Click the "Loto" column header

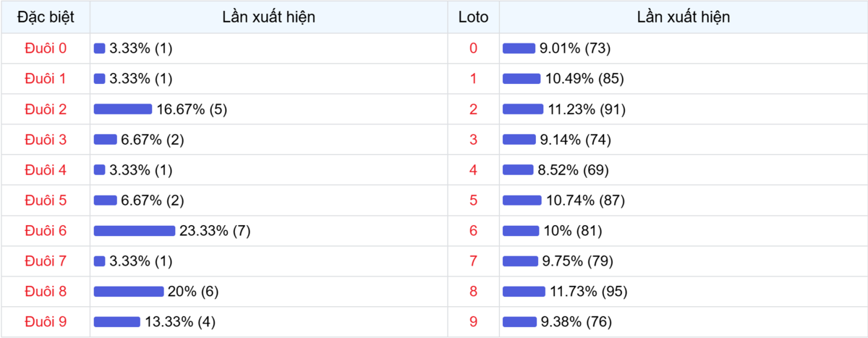click(x=473, y=17)
